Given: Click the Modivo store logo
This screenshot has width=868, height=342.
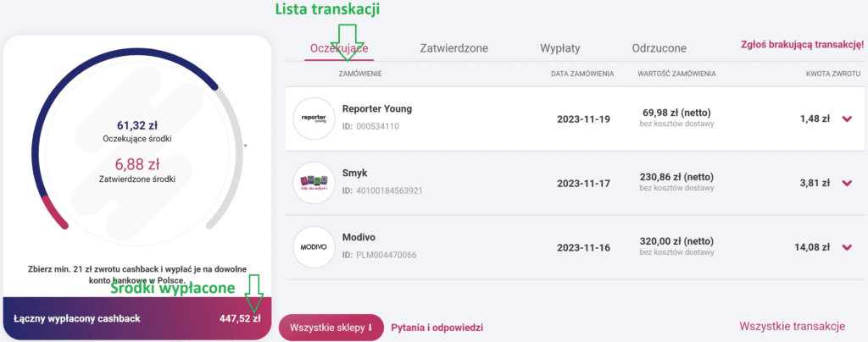Looking at the screenshot, I should (314, 246).
